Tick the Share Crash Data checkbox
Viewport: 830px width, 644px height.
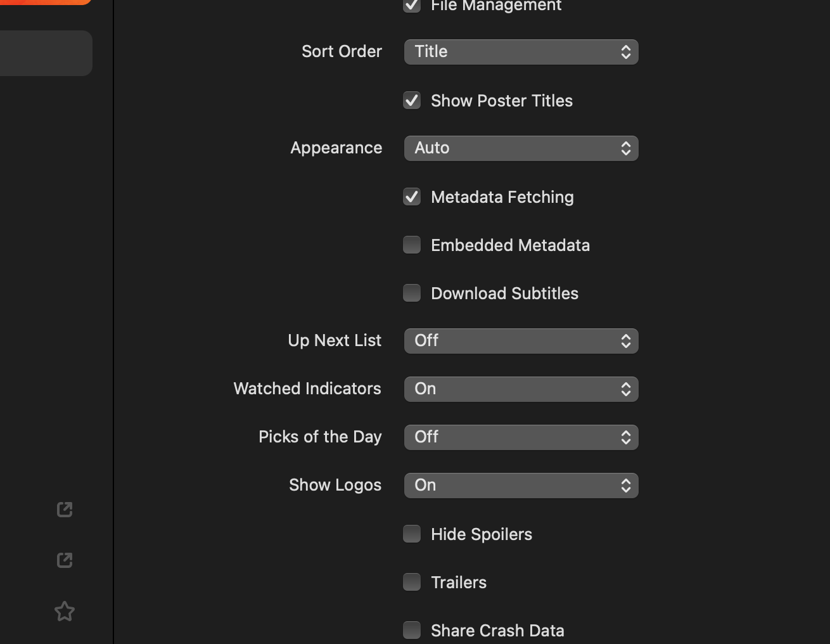coord(412,631)
